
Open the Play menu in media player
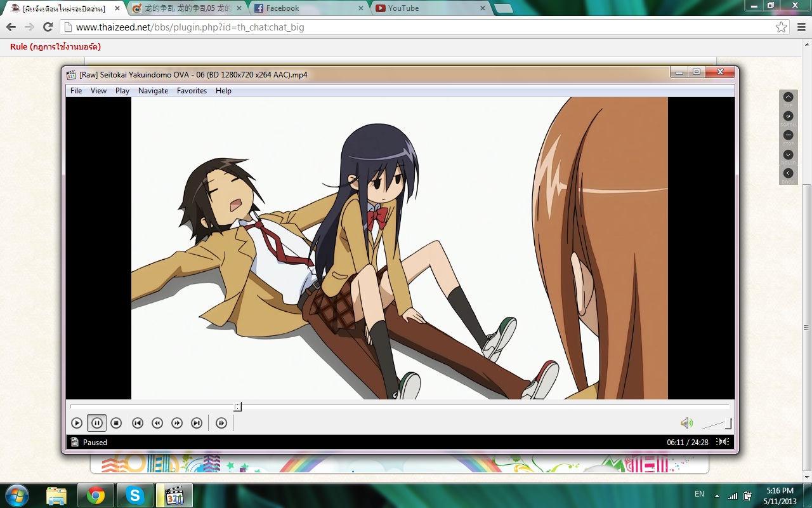122,91
